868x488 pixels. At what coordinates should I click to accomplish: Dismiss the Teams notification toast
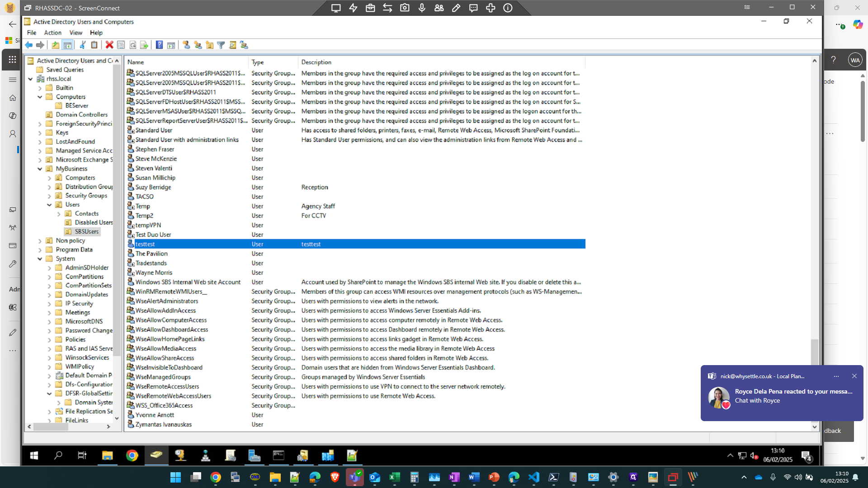click(x=854, y=376)
